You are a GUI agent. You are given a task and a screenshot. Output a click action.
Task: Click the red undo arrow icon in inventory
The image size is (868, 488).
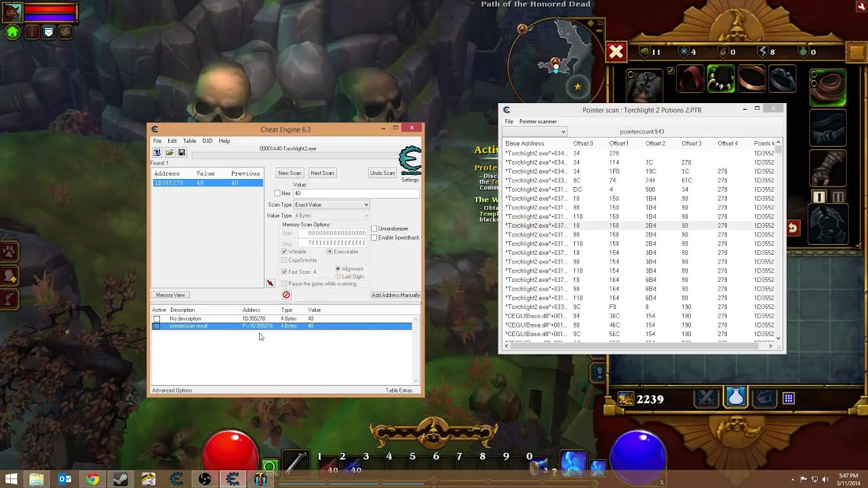[793, 228]
